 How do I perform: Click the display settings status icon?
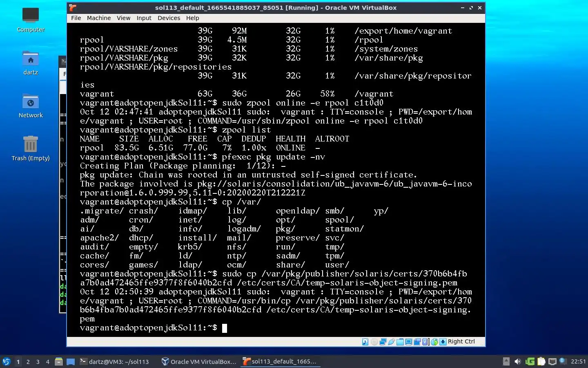tap(409, 342)
